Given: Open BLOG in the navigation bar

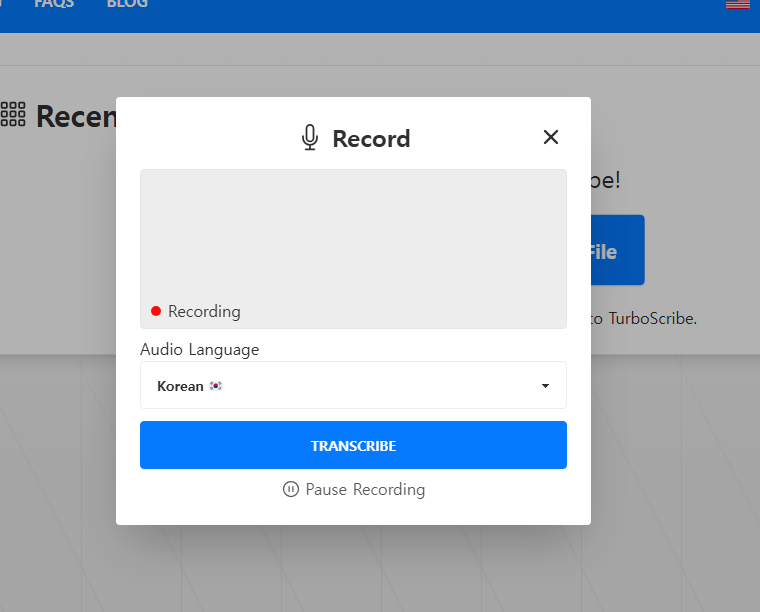Looking at the screenshot, I should coord(127,4).
